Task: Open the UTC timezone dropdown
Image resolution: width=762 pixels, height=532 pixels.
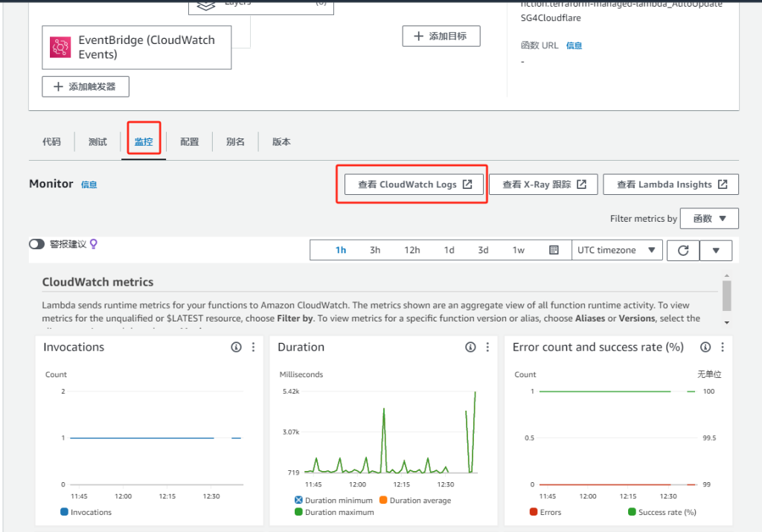Action: click(617, 251)
